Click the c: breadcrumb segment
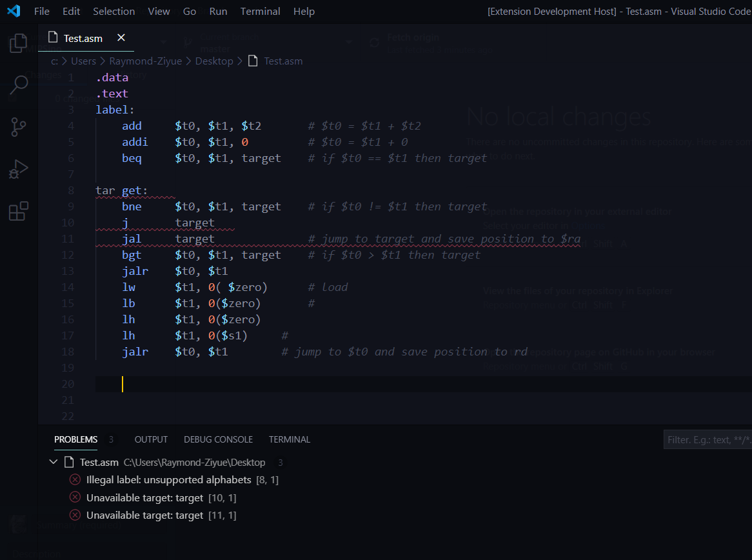752x560 pixels. [x=55, y=61]
